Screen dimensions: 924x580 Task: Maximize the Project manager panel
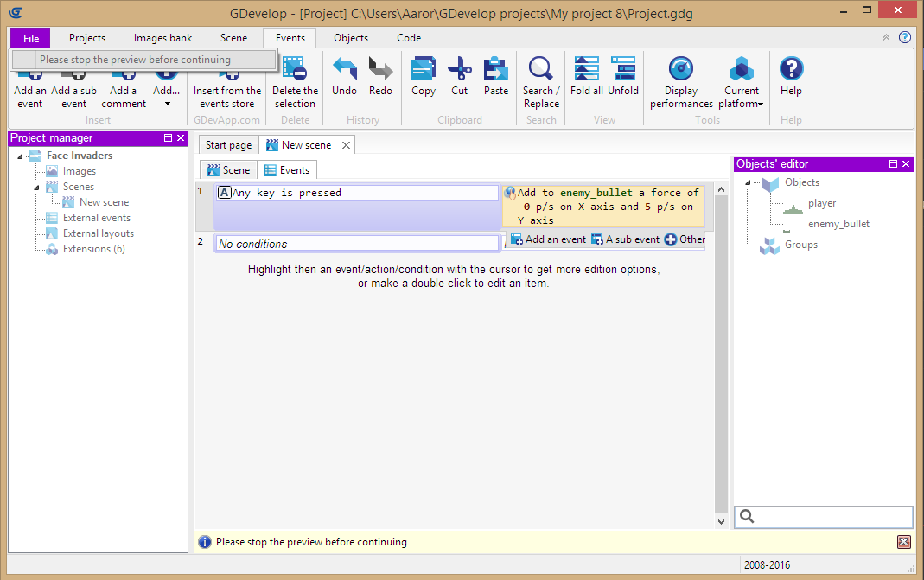pos(168,137)
